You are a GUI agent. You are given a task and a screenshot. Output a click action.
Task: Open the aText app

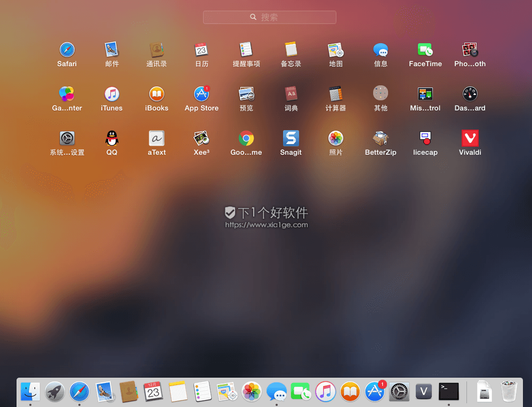(x=156, y=139)
